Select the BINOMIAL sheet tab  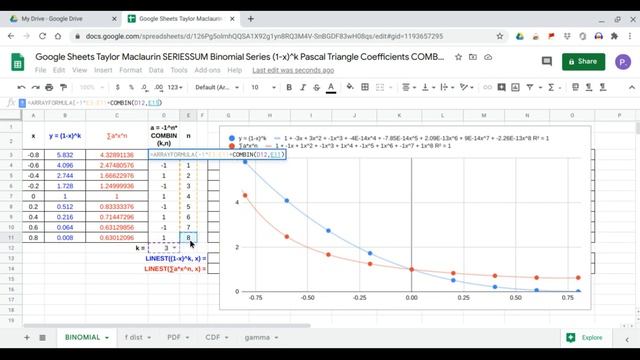(86, 338)
